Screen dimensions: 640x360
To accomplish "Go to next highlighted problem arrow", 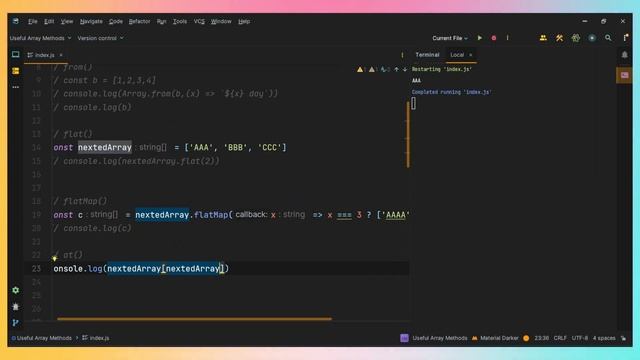I will [x=404, y=69].
